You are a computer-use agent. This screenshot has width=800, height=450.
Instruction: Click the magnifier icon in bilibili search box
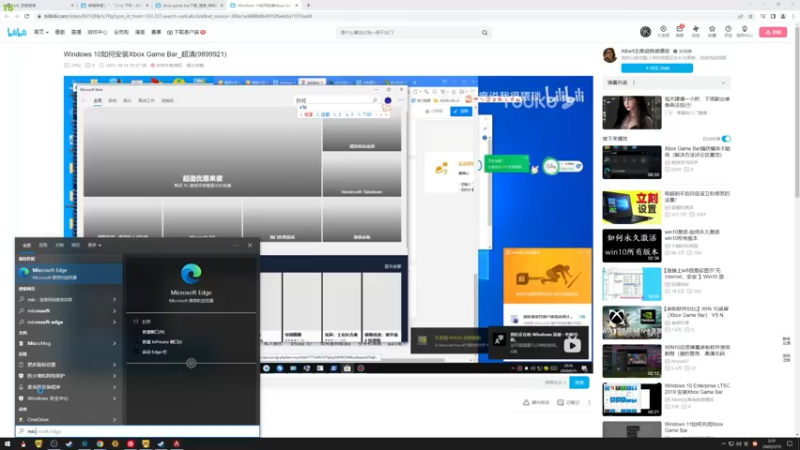[485, 33]
